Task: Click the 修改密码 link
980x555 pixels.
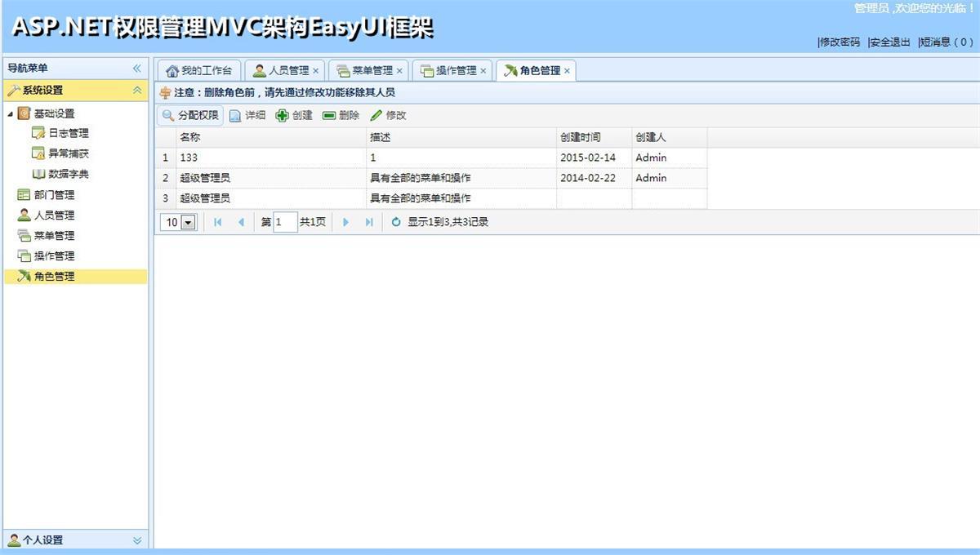Action: [x=840, y=42]
